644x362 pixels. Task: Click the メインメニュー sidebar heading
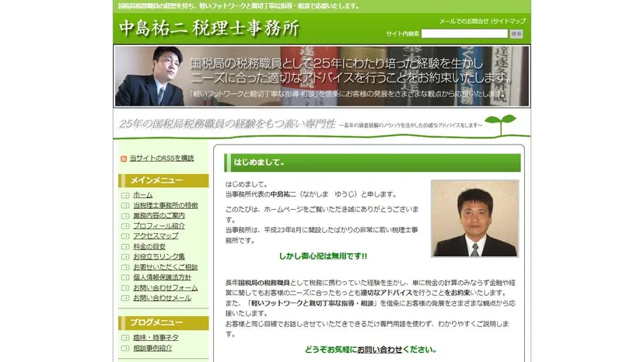(163, 180)
